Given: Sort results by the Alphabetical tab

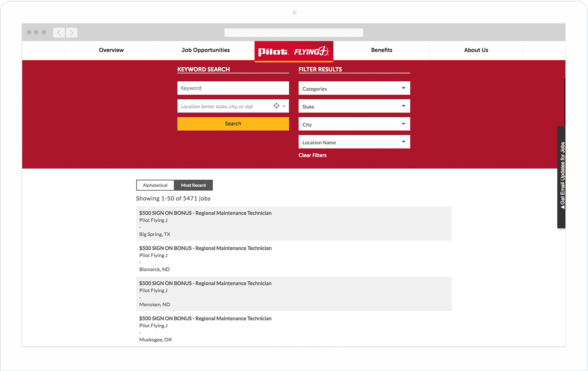Looking at the screenshot, I should pos(155,185).
